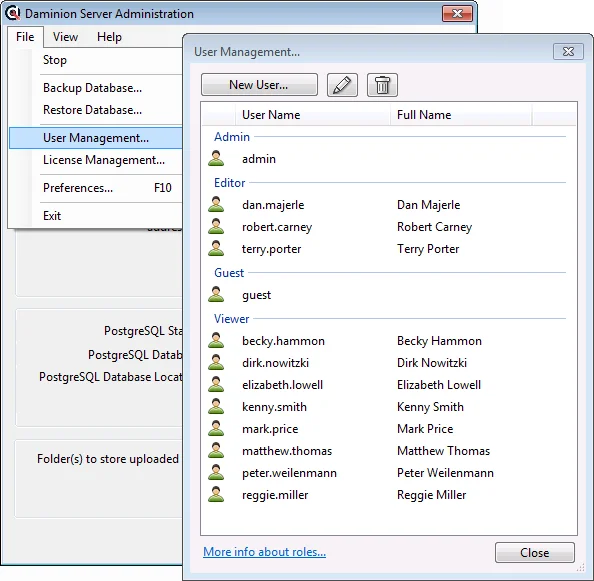Select the dirk.nowitzki user name

click(x=275, y=363)
